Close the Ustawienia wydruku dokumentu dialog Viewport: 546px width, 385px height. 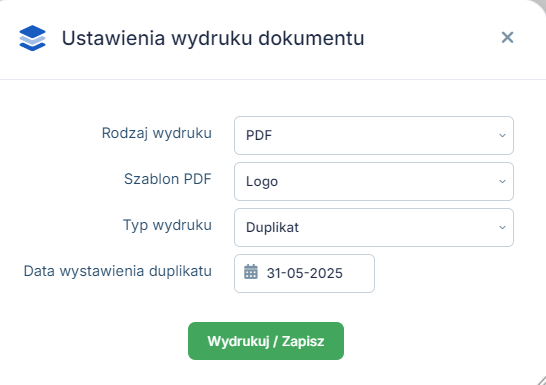[507, 37]
